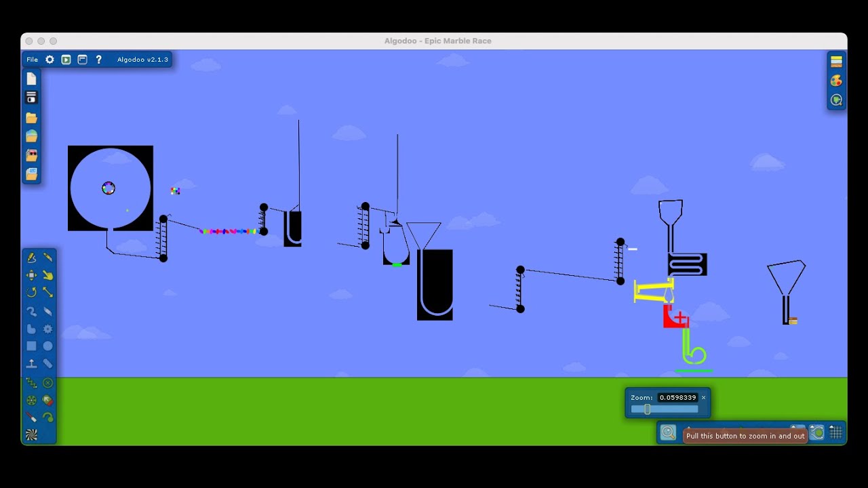Image resolution: width=868 pixels, height=488 pixels.
Task: Select the Drag hand tool
Action: point(47,275)
